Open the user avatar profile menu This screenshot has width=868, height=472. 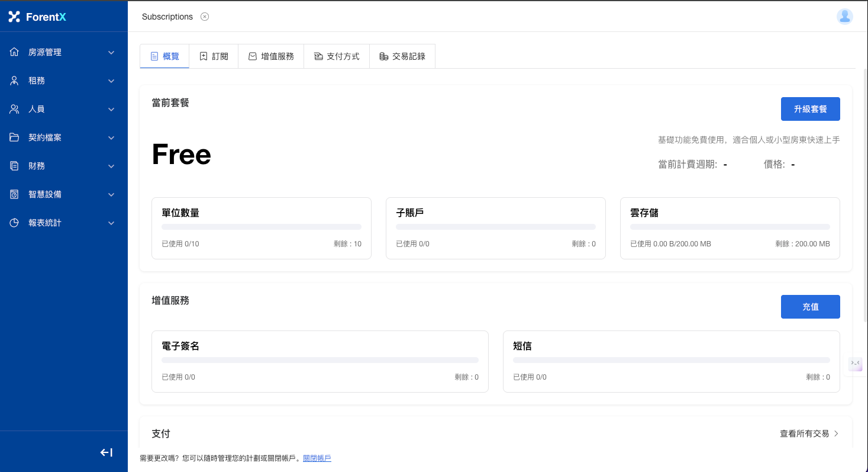coord(844,17)
